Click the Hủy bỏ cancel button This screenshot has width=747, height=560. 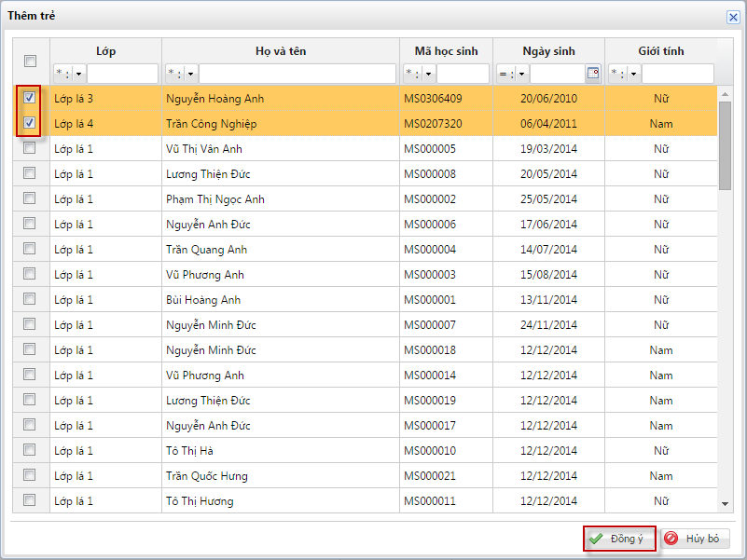coord(695,539)
